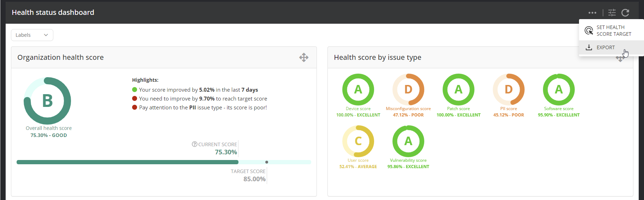
Task: Click the PII score D grade ring
Action: pos(509,89)
